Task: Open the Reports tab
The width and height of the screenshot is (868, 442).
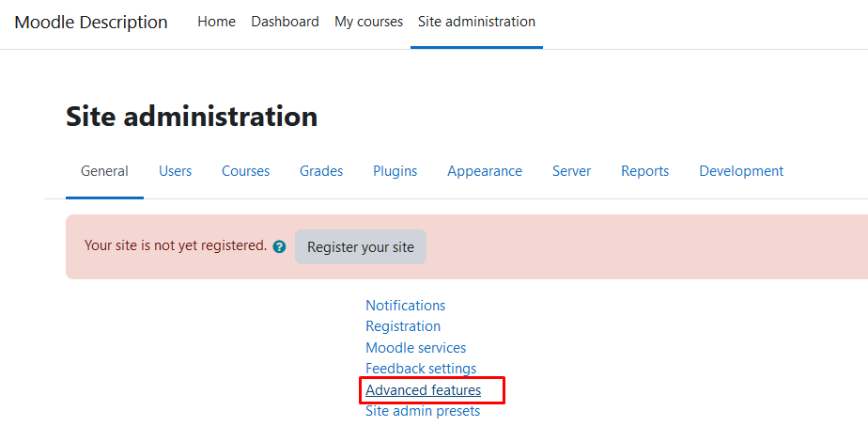Action: coord(644,171)
